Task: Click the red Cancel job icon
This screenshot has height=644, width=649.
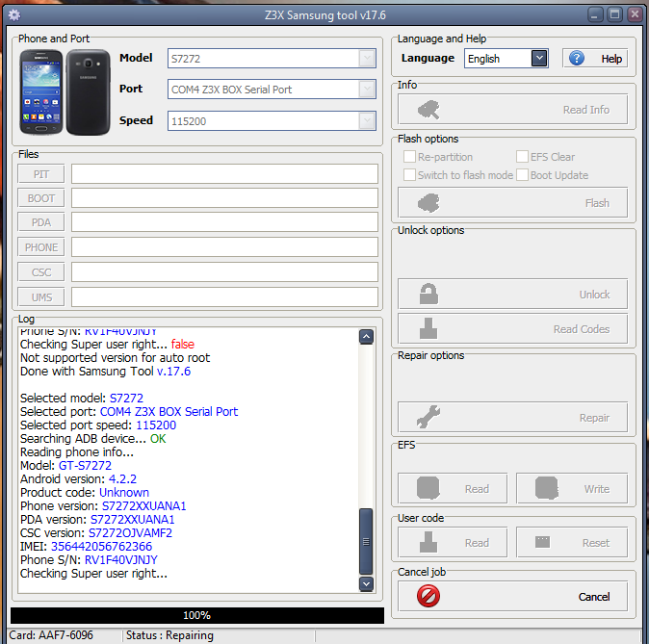Action: pos(428,596)
